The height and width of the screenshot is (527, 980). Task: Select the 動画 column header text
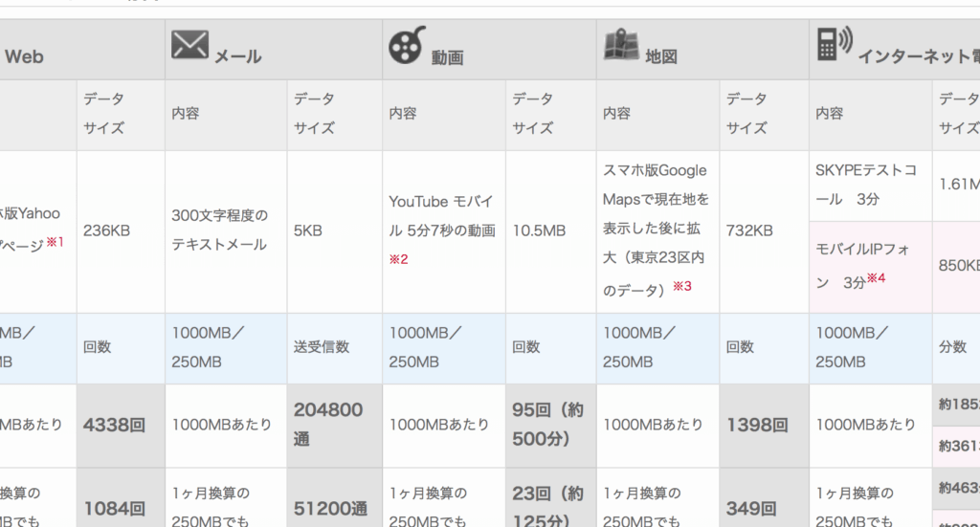pos(447,57)
